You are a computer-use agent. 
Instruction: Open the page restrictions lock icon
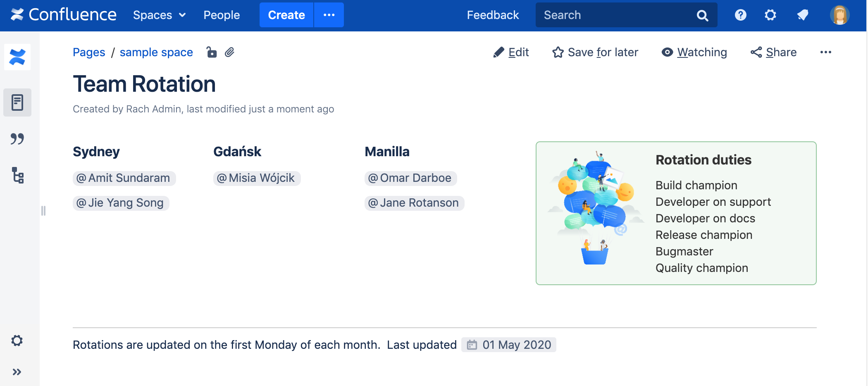coord(212,52)
